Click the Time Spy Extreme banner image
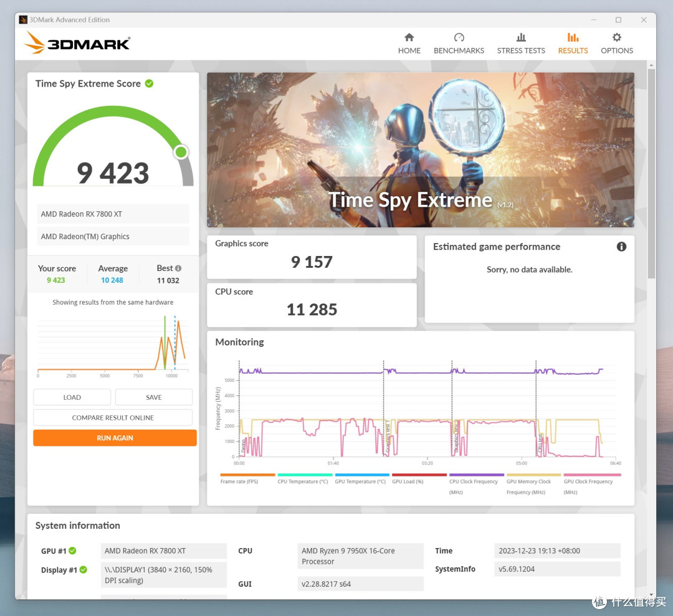The width and height of the screenshot is (673, 616). 420,149
